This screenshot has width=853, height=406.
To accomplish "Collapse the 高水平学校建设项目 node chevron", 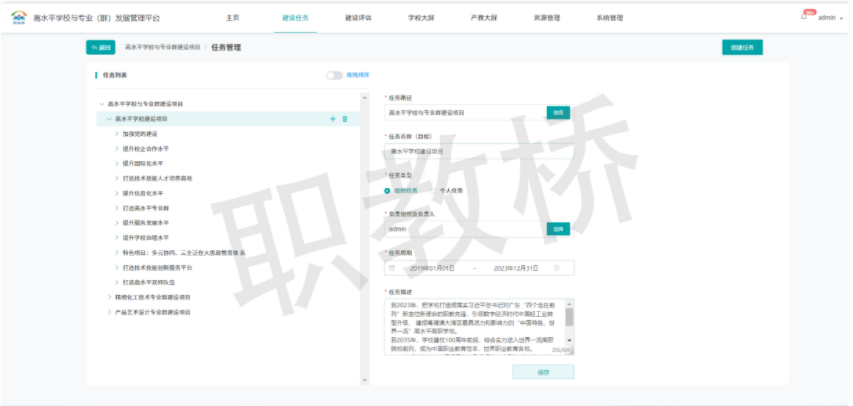I will (109, 119).
